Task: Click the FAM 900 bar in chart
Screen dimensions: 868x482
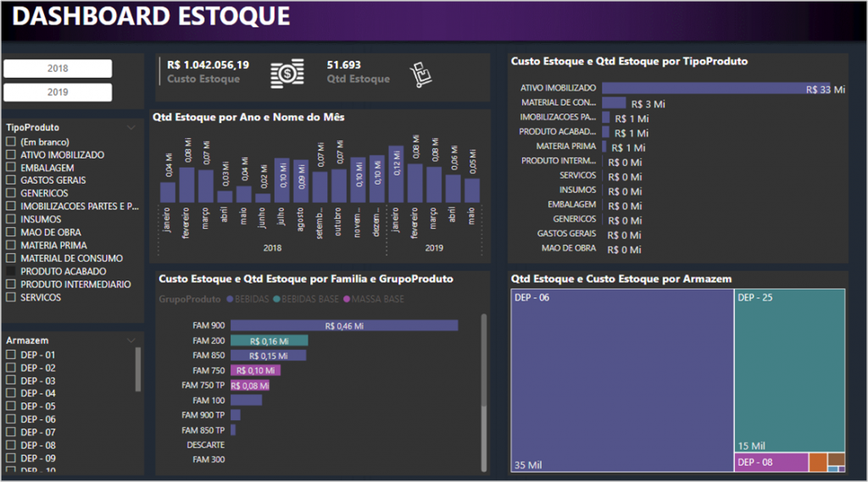Action: [x=343, y=325]
